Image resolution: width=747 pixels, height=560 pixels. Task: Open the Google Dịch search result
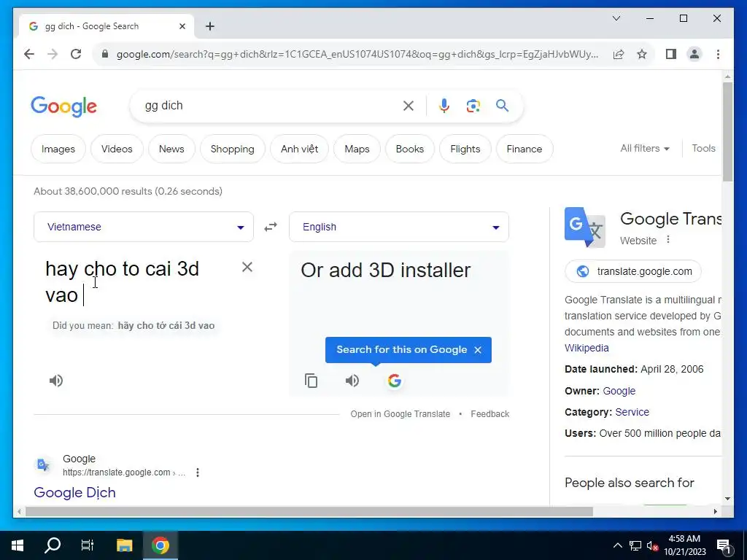75,492
